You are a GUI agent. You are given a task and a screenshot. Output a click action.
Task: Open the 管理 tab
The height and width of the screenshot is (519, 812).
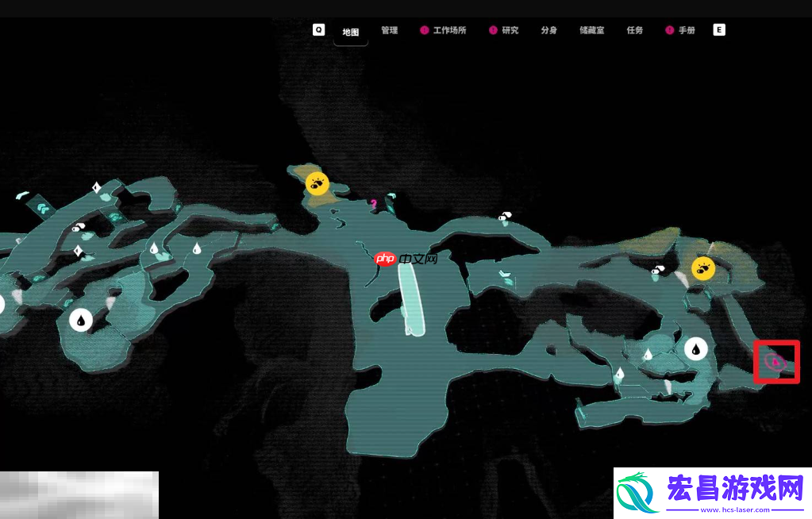[x=390, y=31]
